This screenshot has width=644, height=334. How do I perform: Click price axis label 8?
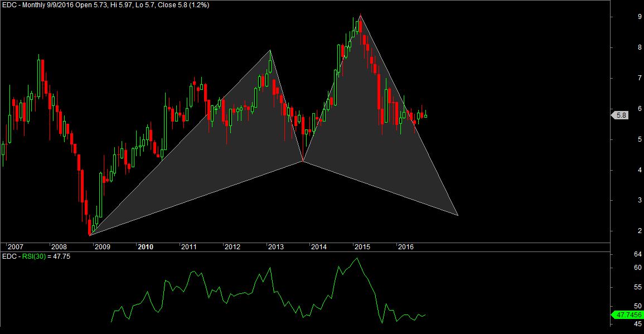640,47
